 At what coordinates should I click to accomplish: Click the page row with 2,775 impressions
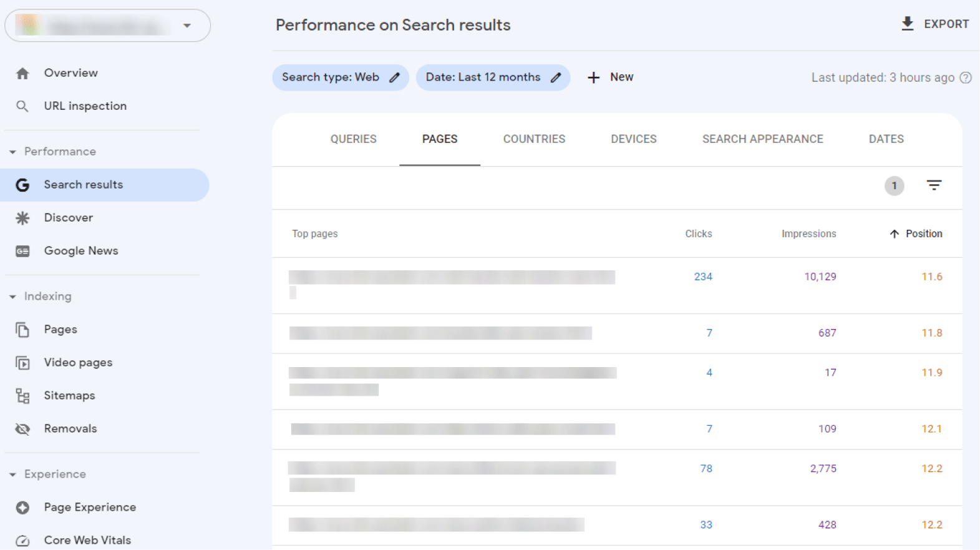pos(617,478)
